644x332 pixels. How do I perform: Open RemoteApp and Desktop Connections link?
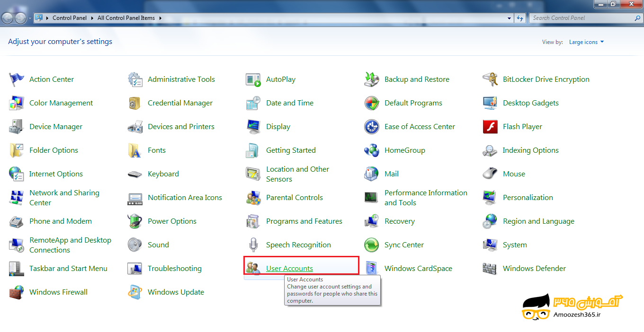[x=70, y=245]
